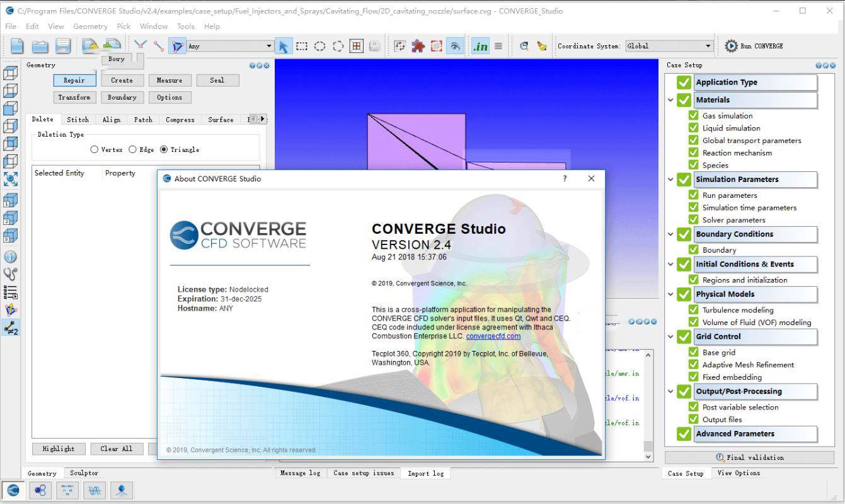Image resolution: width=845 pixels, height=504 pixels.
Task: Toggle the Adaptive Mesh Refinement checkbox
Action: click(x=693, y=365)
